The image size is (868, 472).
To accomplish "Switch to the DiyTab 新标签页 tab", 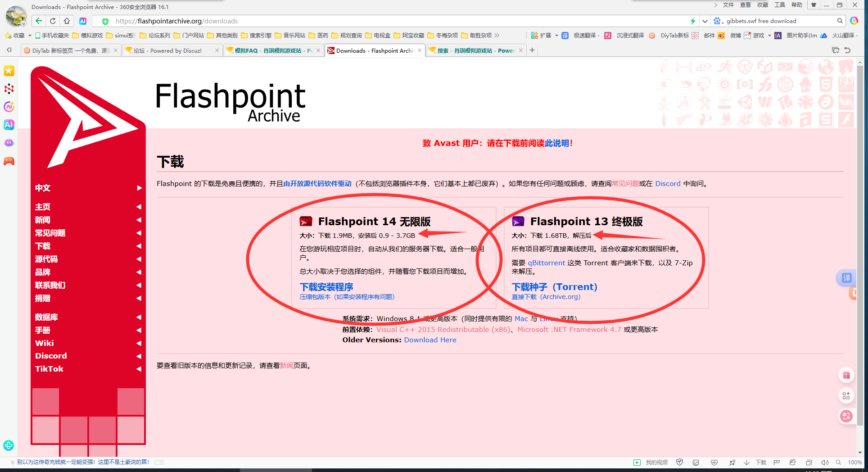I will [x=71, y=50].
